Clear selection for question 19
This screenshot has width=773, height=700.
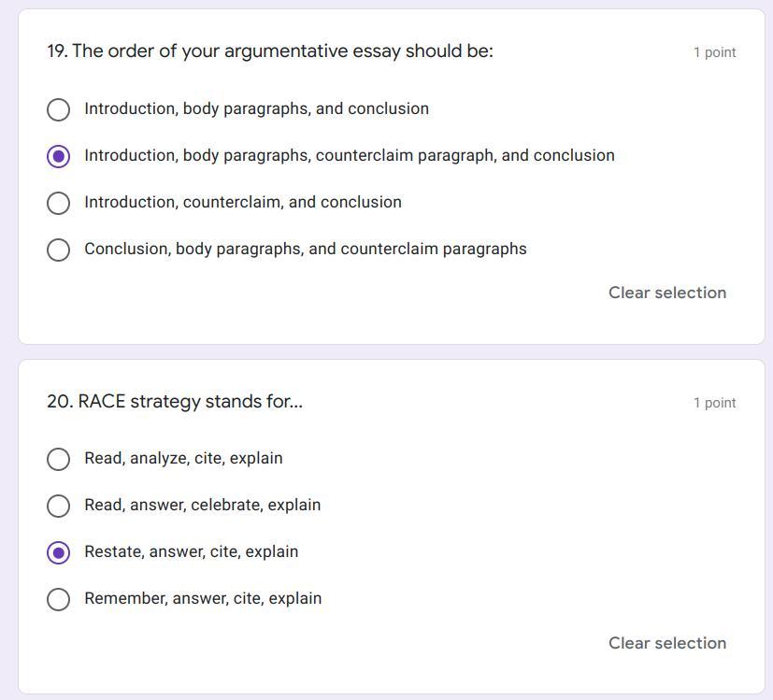(666, 293)
